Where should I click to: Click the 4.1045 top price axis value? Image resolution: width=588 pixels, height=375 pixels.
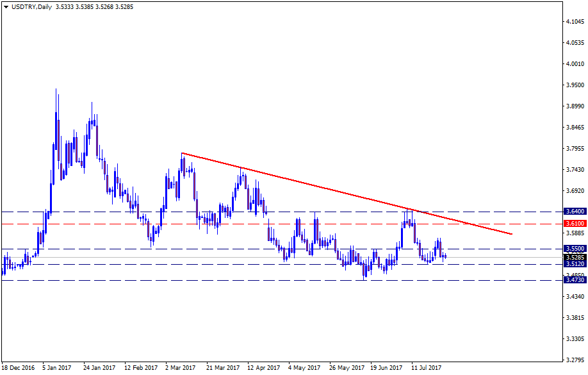[574, 22]
